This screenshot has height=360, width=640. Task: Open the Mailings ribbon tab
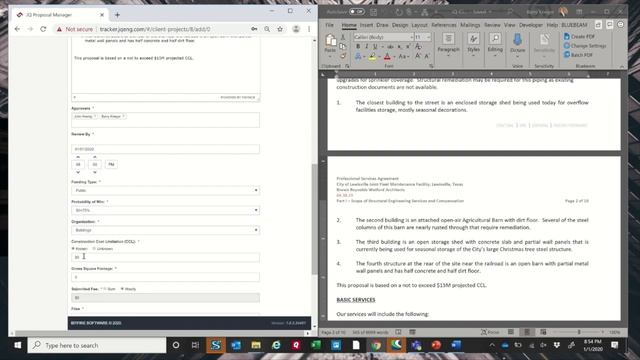pyautogui.click(x=470, y=25)
